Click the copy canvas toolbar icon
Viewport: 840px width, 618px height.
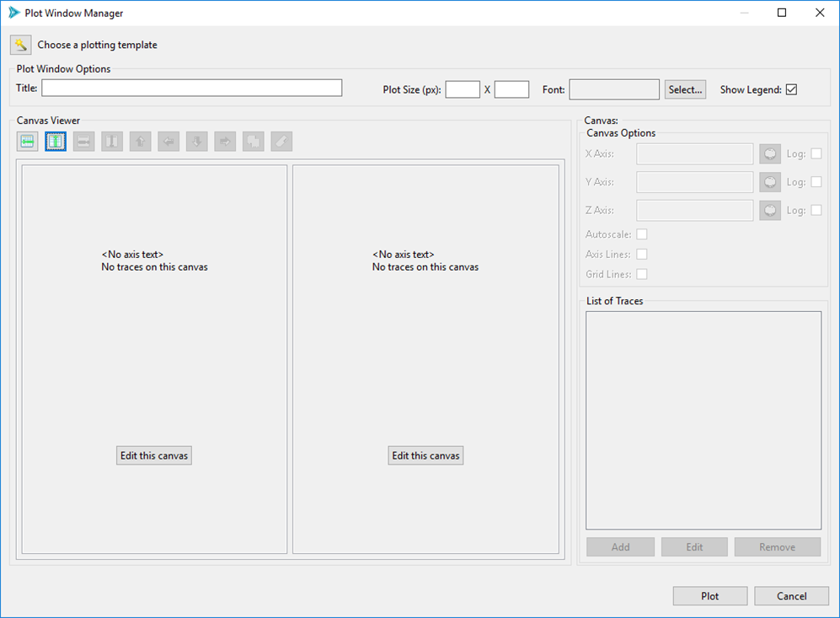click(x=253, y=141)
